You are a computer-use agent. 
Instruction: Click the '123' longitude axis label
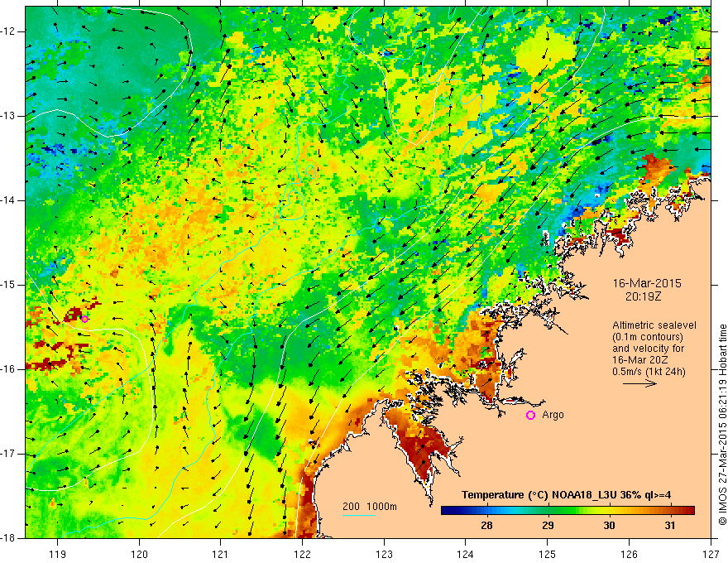click(384, 554)
